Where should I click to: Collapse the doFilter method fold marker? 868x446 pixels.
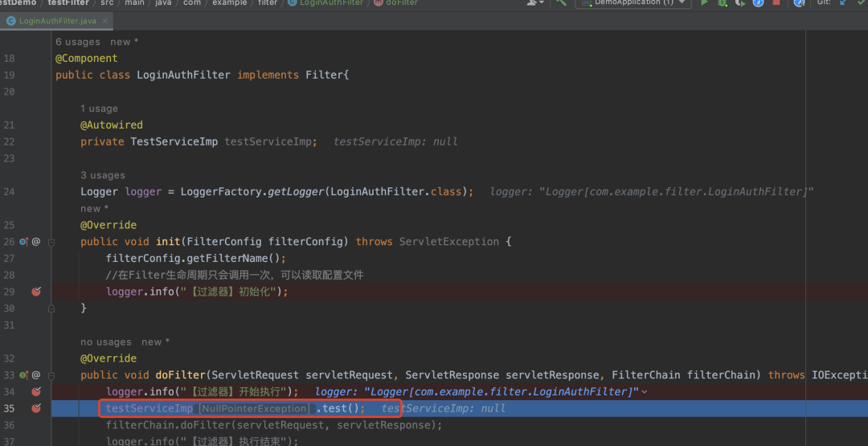point(51,375)
